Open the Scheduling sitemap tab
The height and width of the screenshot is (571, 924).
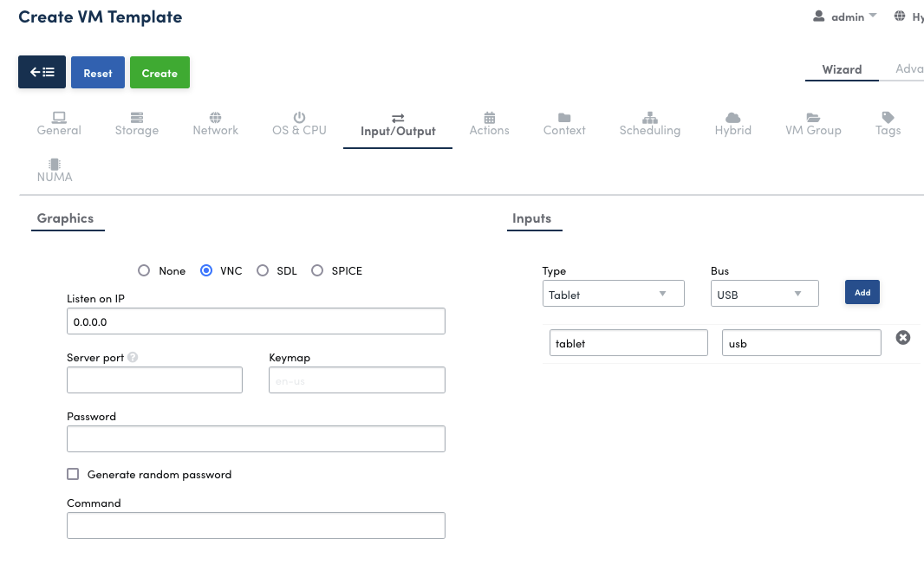click(649, 124)
